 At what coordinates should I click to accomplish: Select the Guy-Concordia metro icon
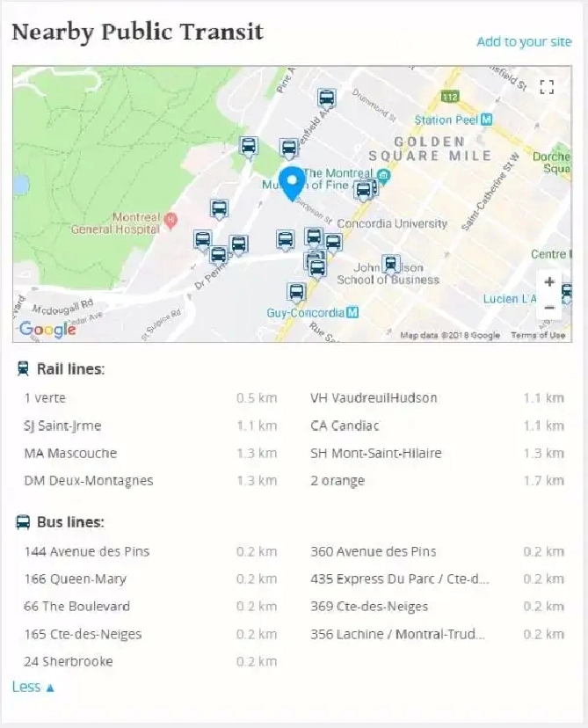point(352,312)
